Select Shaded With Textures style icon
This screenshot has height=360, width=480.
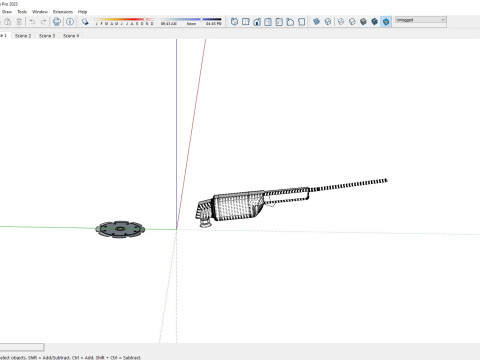pyautogui.click(x=375, y=22)
